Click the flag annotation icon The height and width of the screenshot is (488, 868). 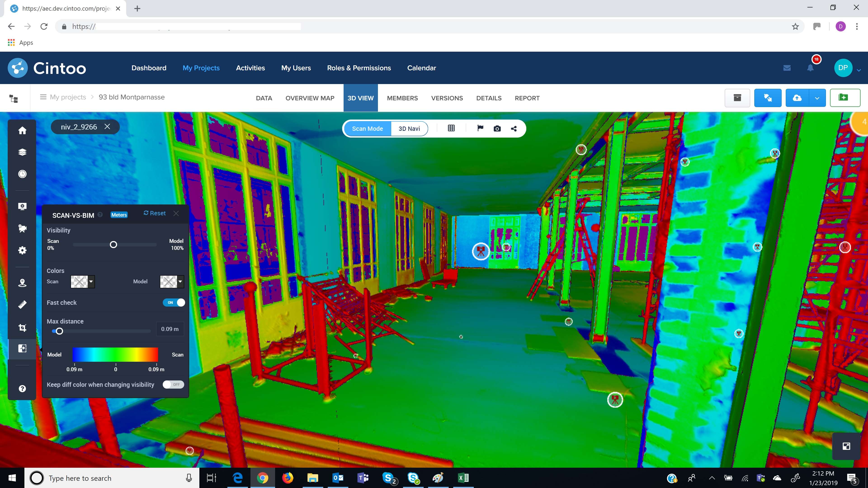(480, 128)
